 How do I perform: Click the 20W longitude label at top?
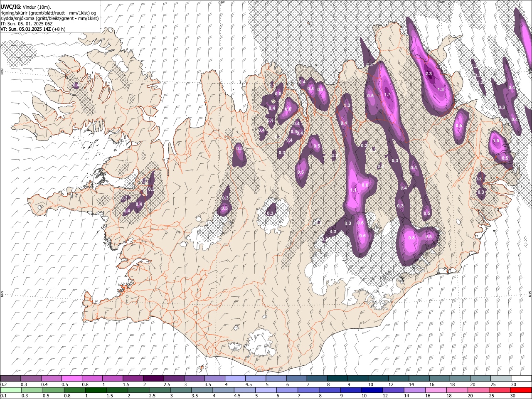221,2
